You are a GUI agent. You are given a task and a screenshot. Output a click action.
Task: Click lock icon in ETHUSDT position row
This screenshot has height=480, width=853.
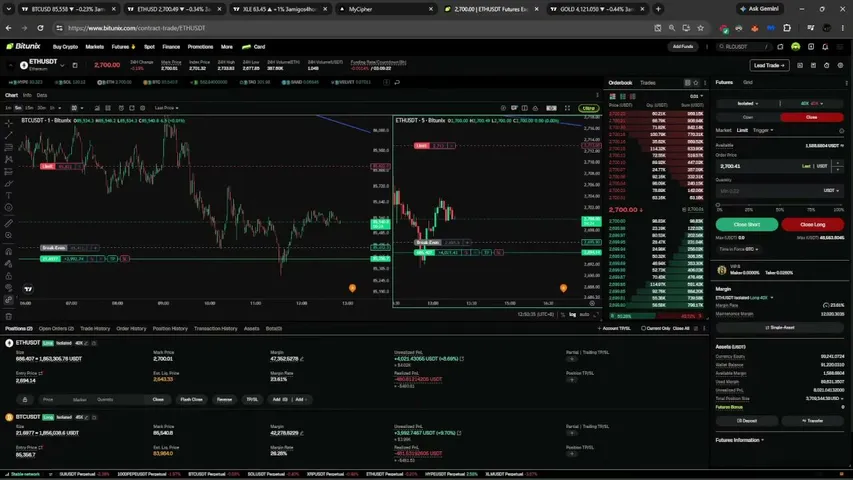[x=25, y=399]
